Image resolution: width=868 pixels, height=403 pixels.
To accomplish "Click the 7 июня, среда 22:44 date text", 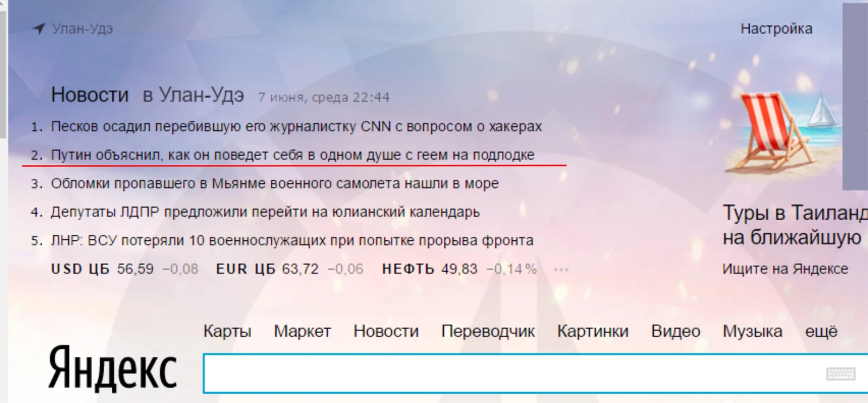I will coord(324,98).
